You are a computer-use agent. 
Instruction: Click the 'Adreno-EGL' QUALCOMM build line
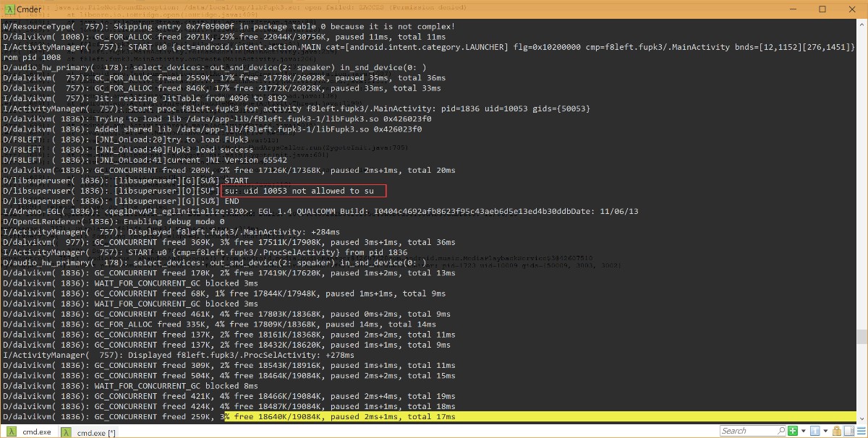[x=320, y=212]
